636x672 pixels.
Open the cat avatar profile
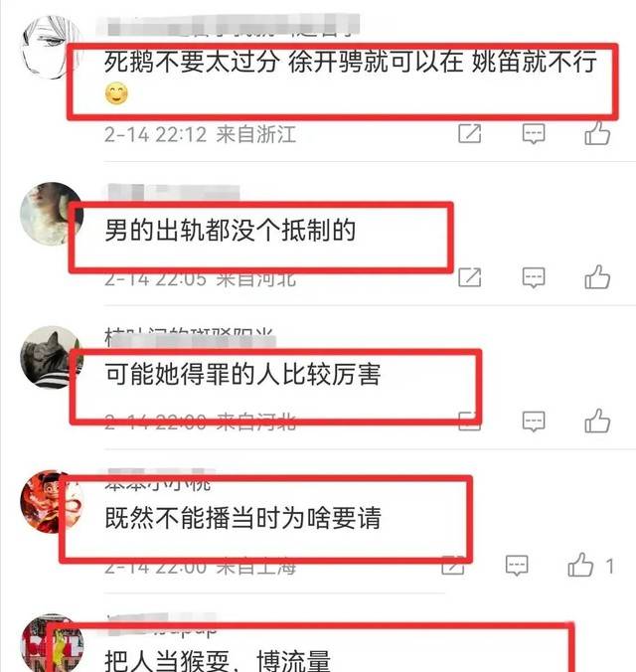(52, 357)
